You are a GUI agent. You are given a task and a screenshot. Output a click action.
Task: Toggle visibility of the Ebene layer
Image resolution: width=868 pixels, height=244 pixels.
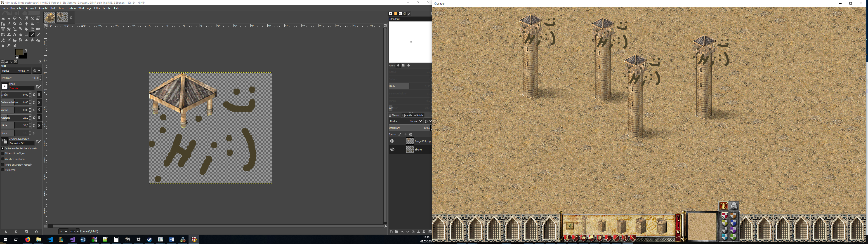point(392,150)
